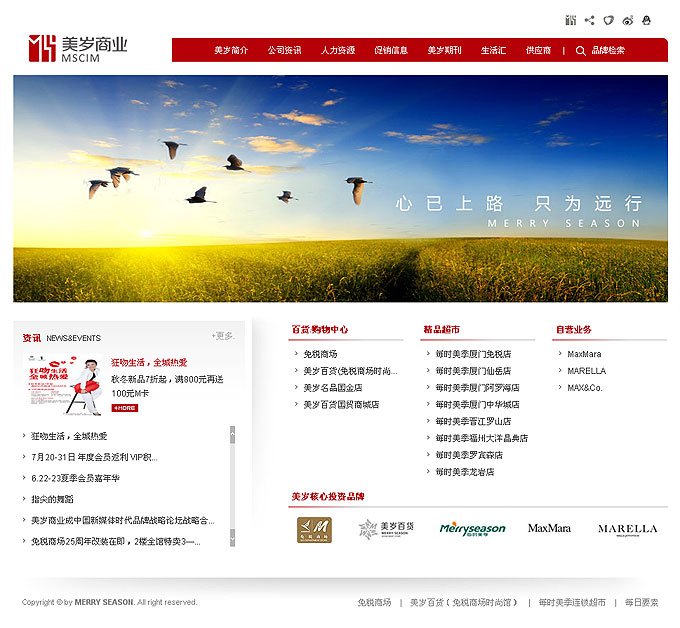Image resolution: width=680 pixels, height=628 pixels.
Task: Click the brown duty-free mall brand logo
Action: (x=313, y=529)
